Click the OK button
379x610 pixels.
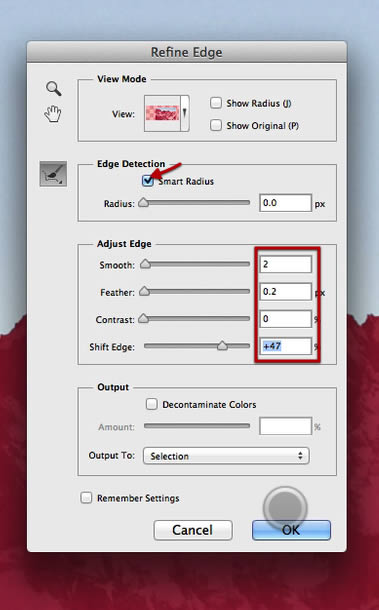tap(291, 530)
